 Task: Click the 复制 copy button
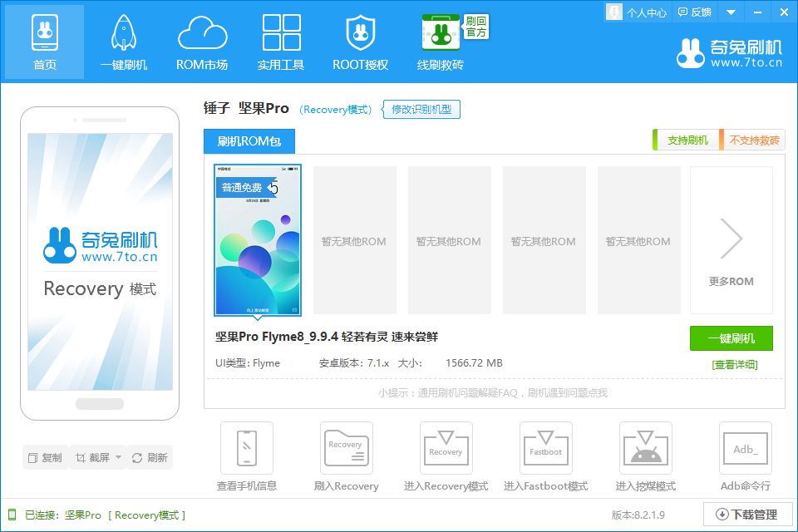coord(45,458)
